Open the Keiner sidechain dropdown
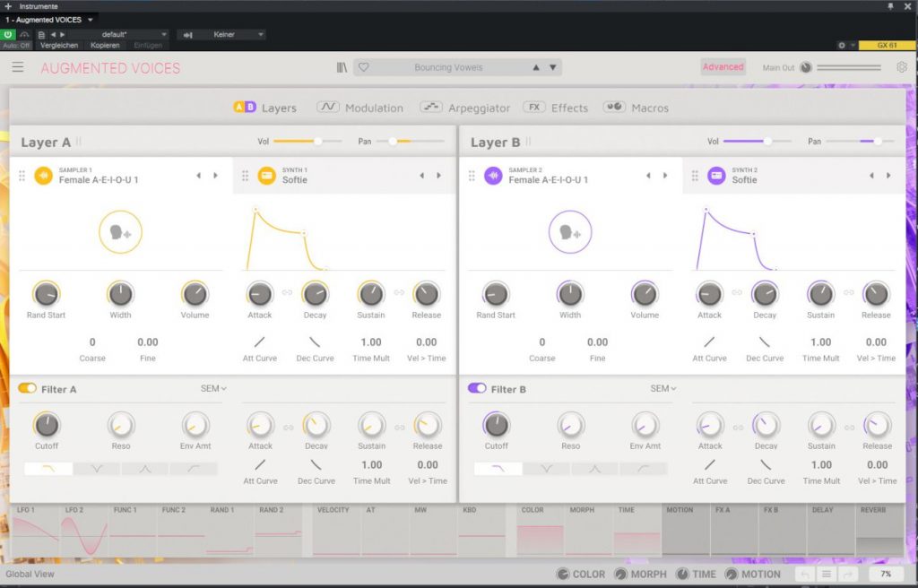This screenshot has width=918, height=588. pyautogui.click(x=229, y=35)
